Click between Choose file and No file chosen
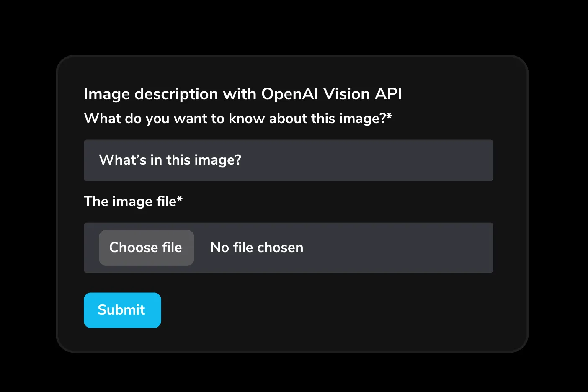Image resolution: width=588 pixels, height=392 pixels. [x=202, y=248]
